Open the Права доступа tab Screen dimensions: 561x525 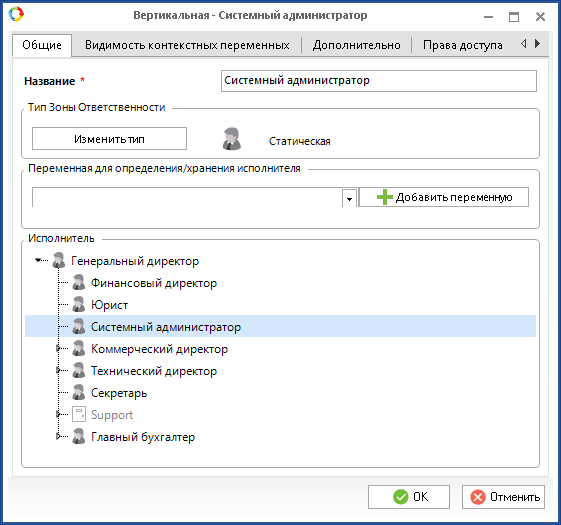[463, 45]
